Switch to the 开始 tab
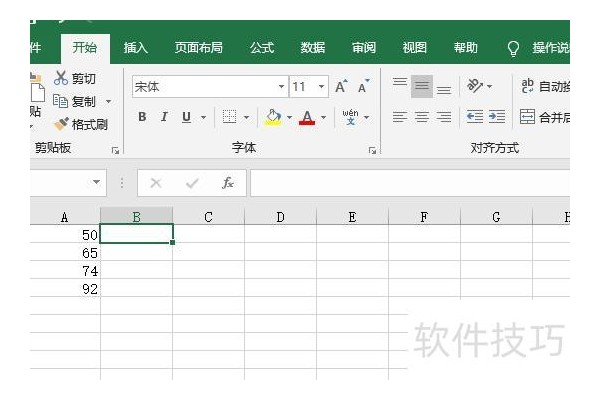Image resolution: width=600 pixels, height=400 pixels. [85, 48]
